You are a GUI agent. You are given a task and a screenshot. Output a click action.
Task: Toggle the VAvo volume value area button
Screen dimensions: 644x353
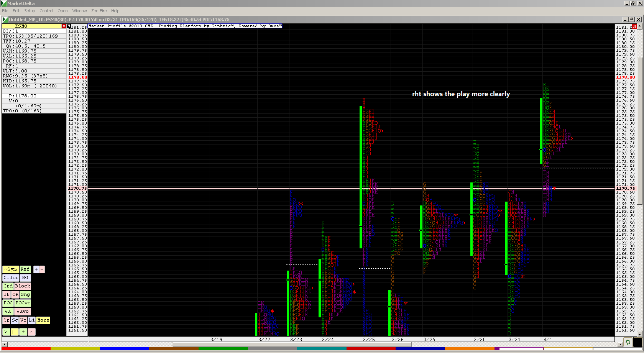[23, 312]
